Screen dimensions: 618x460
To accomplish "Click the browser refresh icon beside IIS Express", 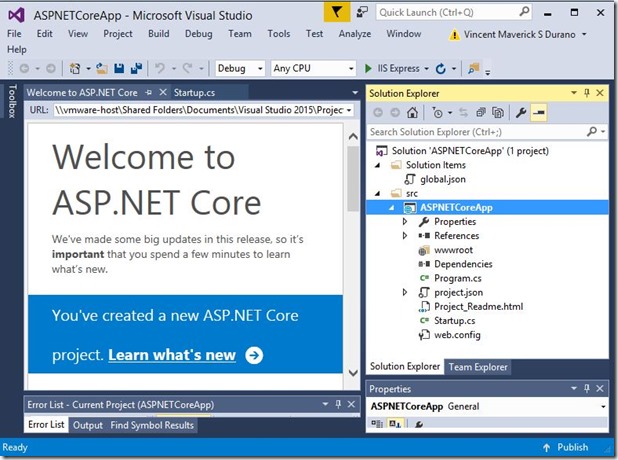I will coord(440,69).
